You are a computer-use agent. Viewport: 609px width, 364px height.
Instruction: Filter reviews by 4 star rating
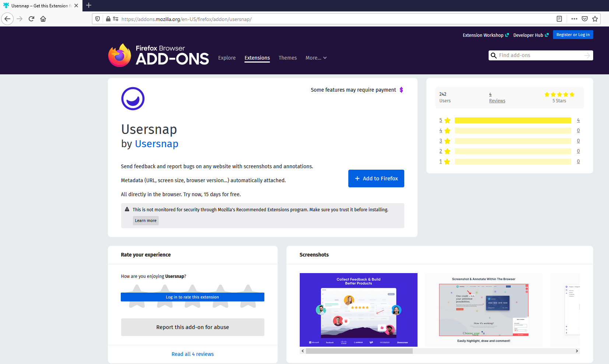[445, 131]
